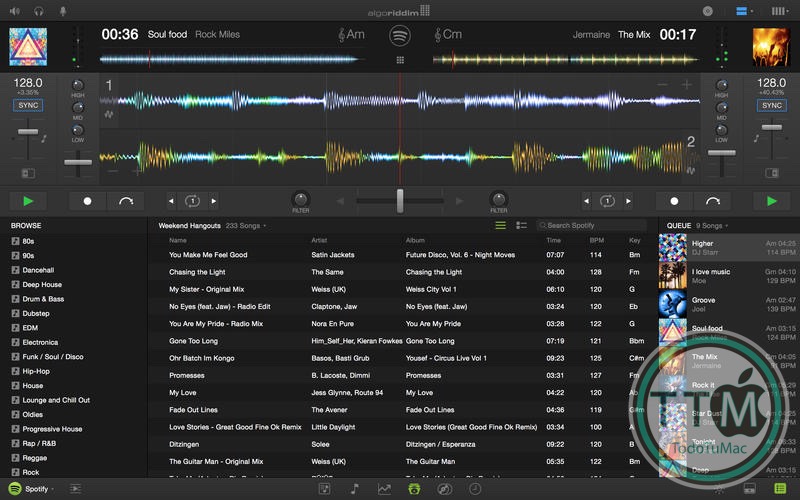Click the Search Spotify field
Screen dimensions: 800x500
pyautogui.click(x=591, y=225)
